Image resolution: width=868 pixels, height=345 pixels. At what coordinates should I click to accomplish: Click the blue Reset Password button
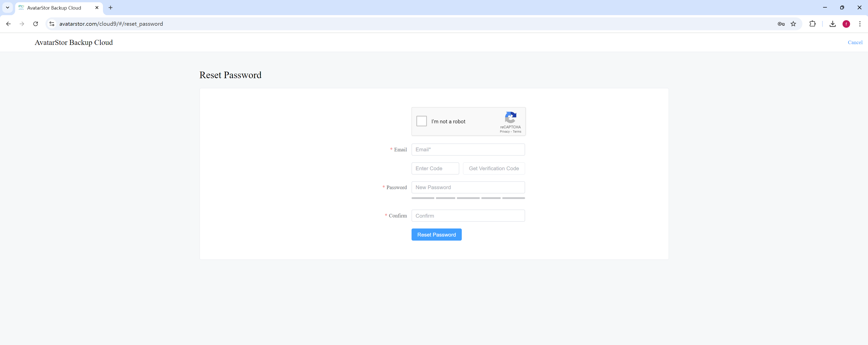[436, 235]
